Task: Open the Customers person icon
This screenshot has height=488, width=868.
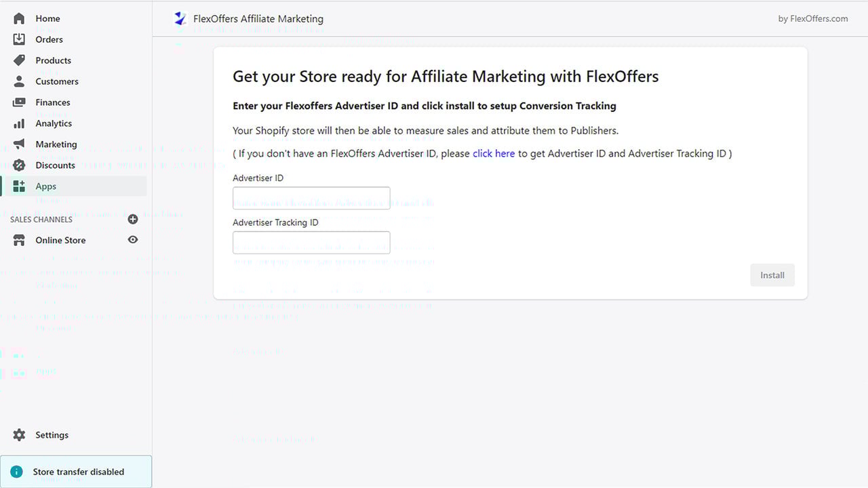Action: tap(19, 81)
